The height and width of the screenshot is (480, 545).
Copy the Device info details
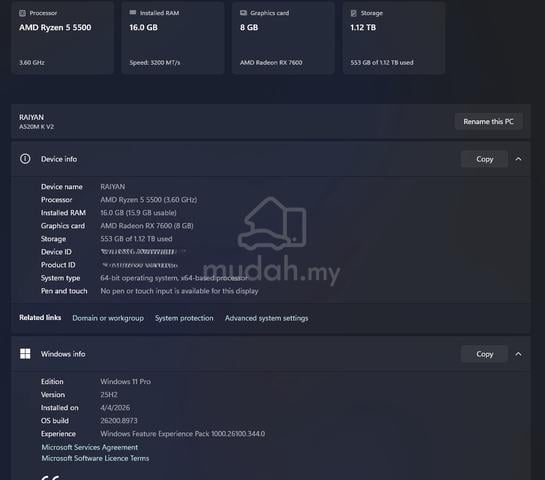click(485, 159)
